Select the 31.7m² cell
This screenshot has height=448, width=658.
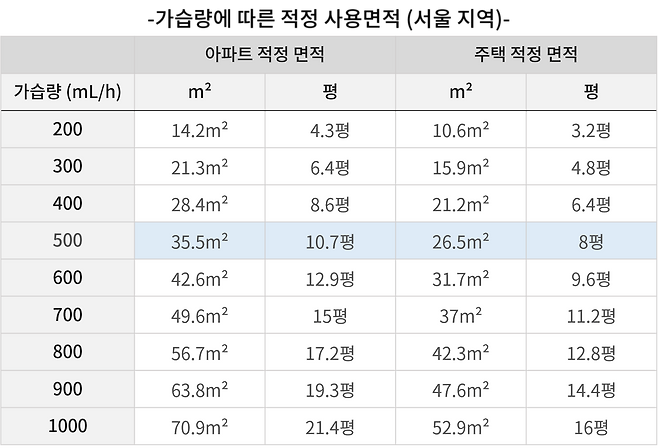[x=460, y=278]
